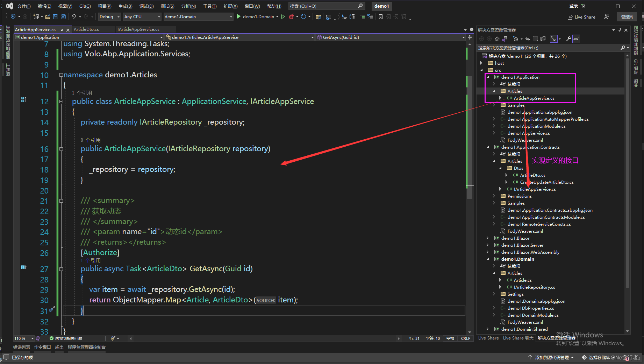Collapse all in Solution Explorer toolbar
Viewport: 644px width, 364px height.
(535, 39)
